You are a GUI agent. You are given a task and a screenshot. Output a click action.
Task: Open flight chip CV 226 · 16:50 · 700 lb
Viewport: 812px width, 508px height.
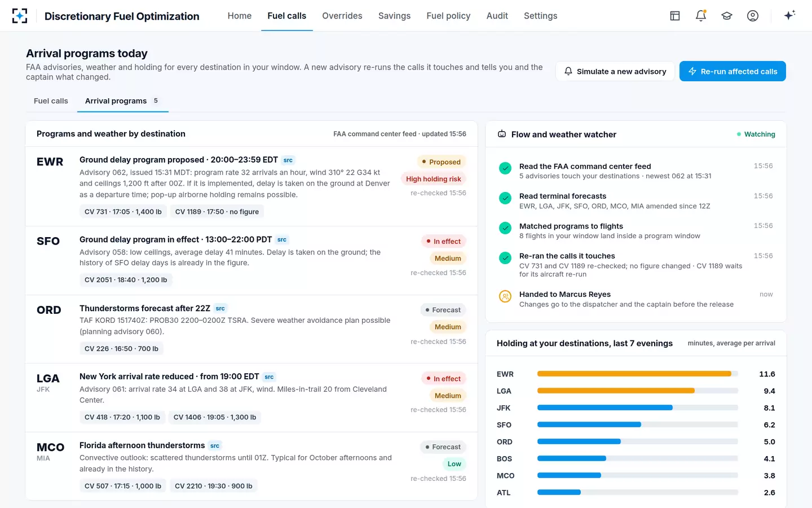point(121,349)
